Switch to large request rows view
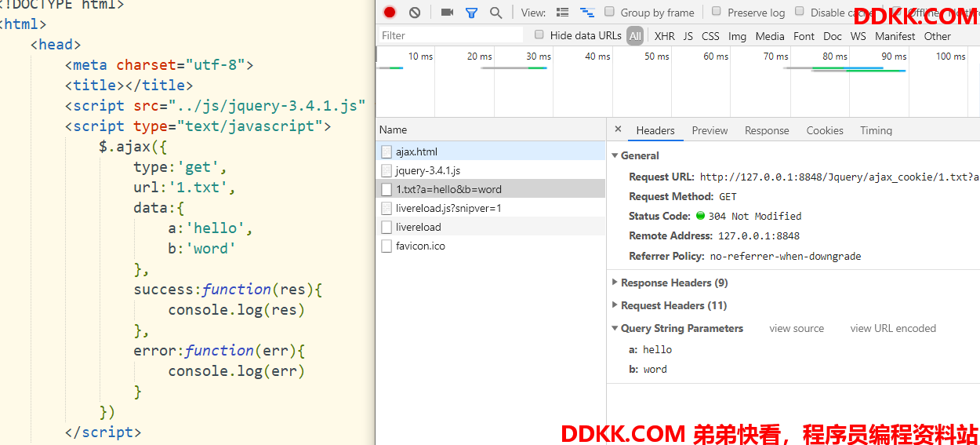The image size is (980, 445). click(562, 13)
